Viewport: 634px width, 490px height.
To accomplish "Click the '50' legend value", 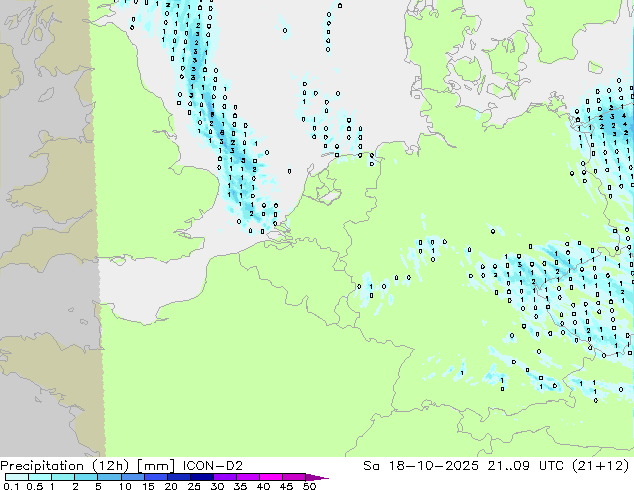I will 309,486.
